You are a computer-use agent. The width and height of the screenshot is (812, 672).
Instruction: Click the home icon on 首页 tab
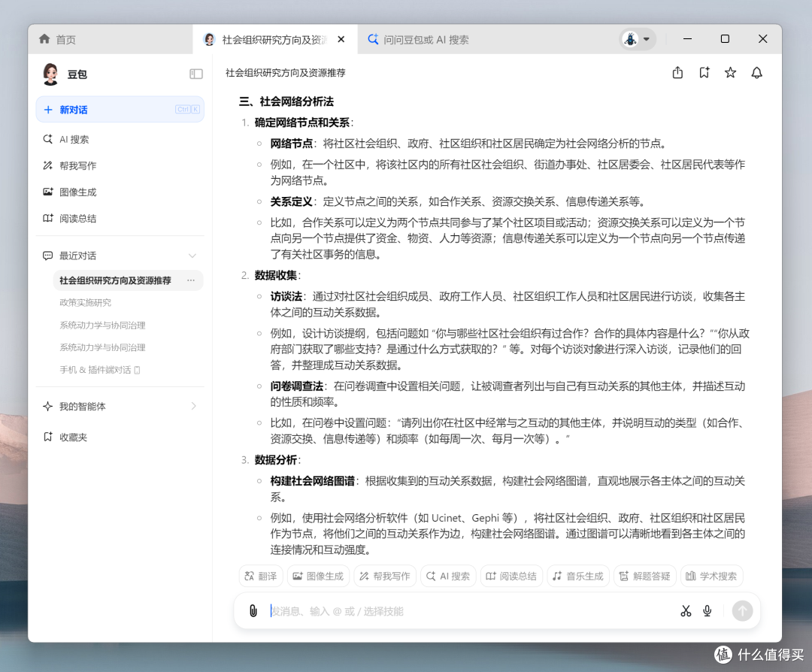(x=44, y=39)
